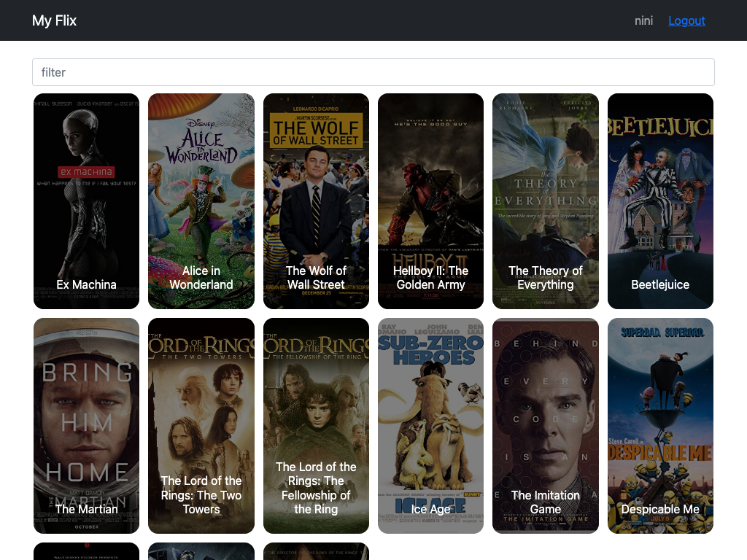Image resolution: width=747 pixels, height=560 pixels.
Task: Select The Wolf of Wall Street poster
Action: [316, 201]
